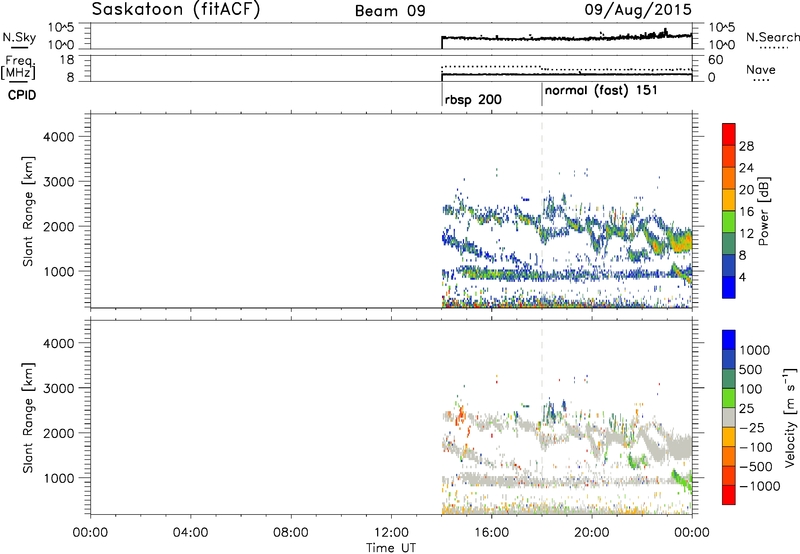The width and height of the screenshot is (800, 554).
Task: Click the '12:00' time axis tick label
Action: click(391, 533)
